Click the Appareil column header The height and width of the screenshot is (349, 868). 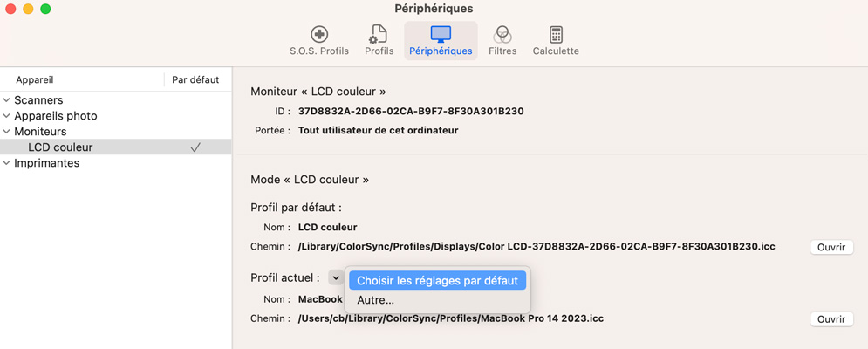pos(35,79)
